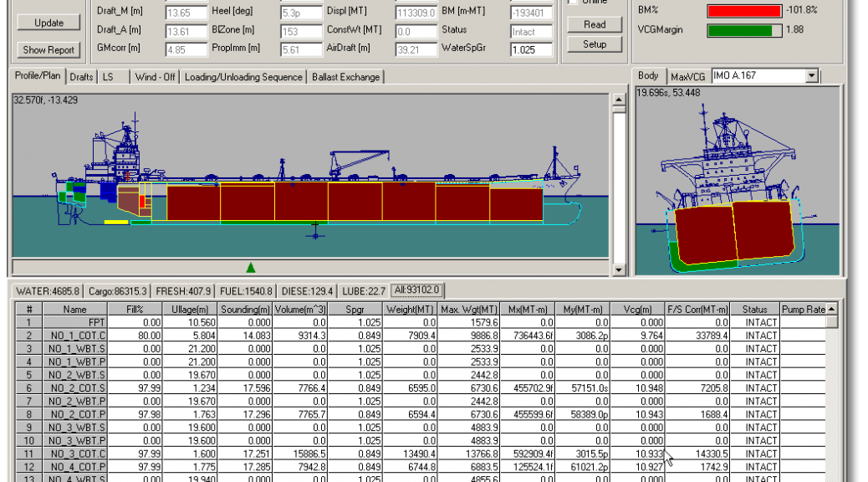This screenshot has width=868, height=482.
Task: Select the NO_1_WBT.S tank name
Action: [74, 348]
